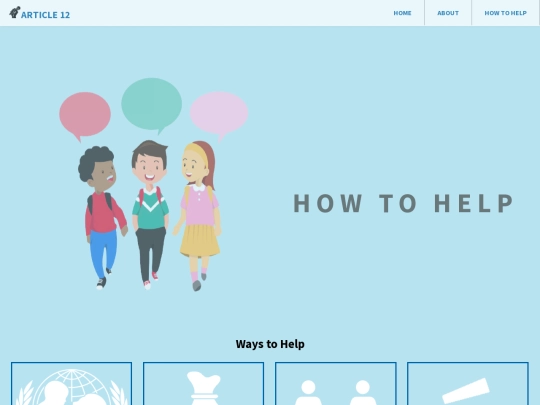The width and height of the screenshot is (540, 405).
Task: Open the megaphone card icon
Action: (466, 391)
